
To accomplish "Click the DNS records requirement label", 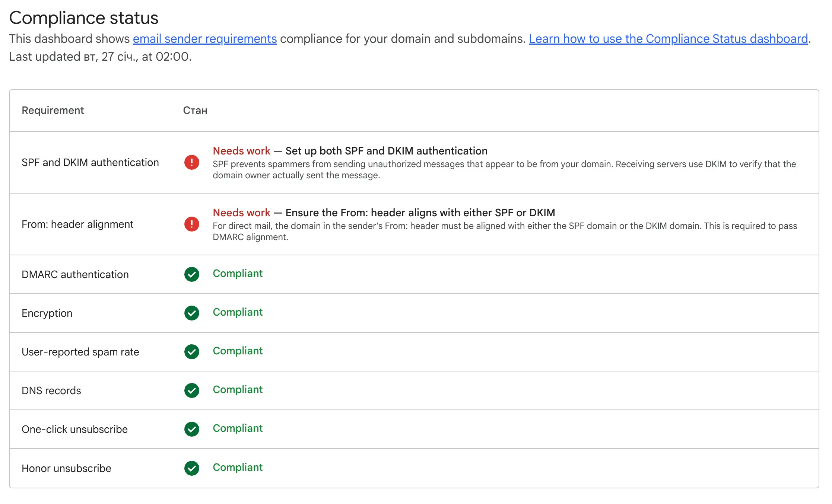I will (51, 390).
